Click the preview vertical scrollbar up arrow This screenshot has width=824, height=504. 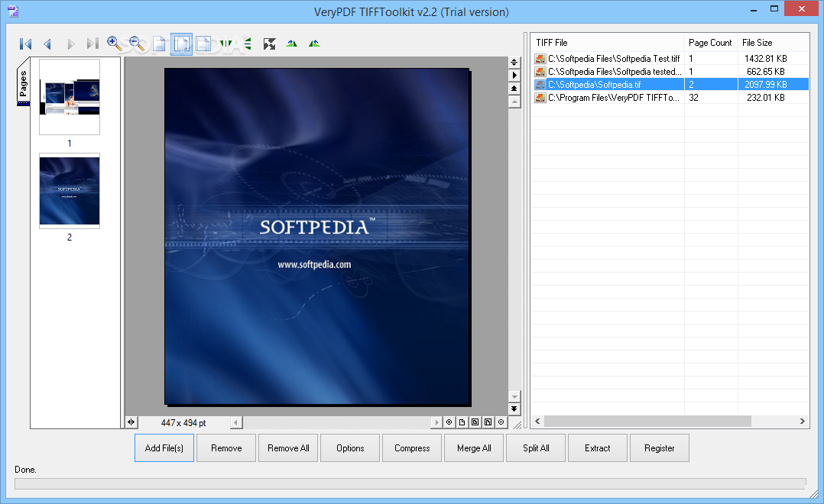click(x=514, y=102)
